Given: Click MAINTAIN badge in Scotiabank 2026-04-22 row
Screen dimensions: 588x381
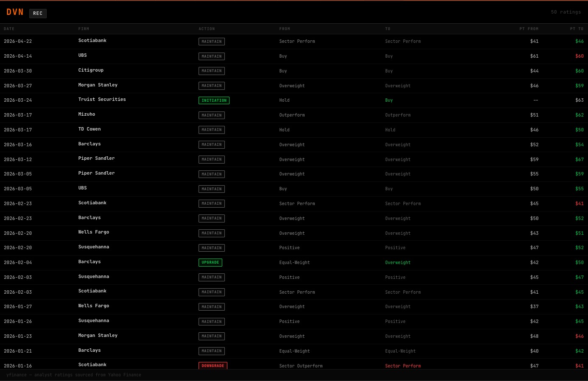Looking at the screenshot, I should (212, 42).
